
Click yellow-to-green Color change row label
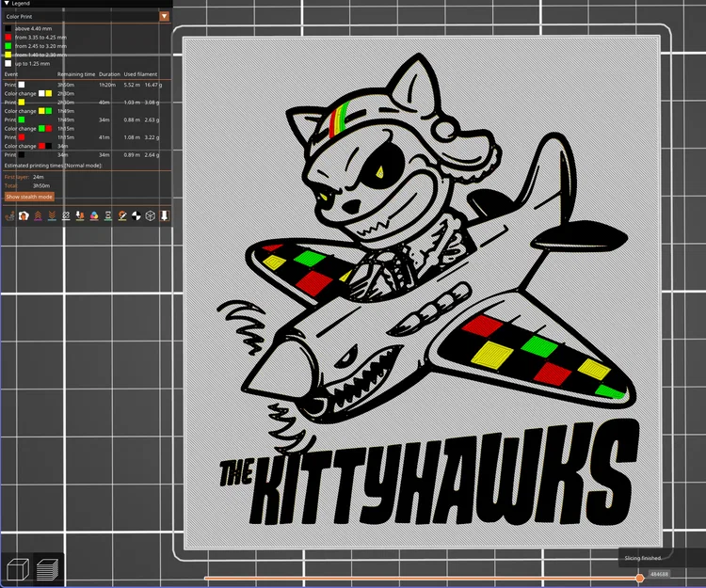[x=21, y=111]
